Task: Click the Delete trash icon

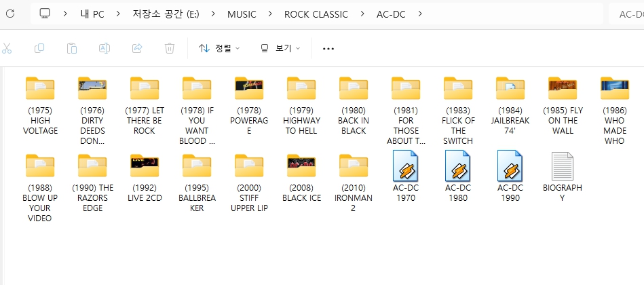Action: coord(169,48)
